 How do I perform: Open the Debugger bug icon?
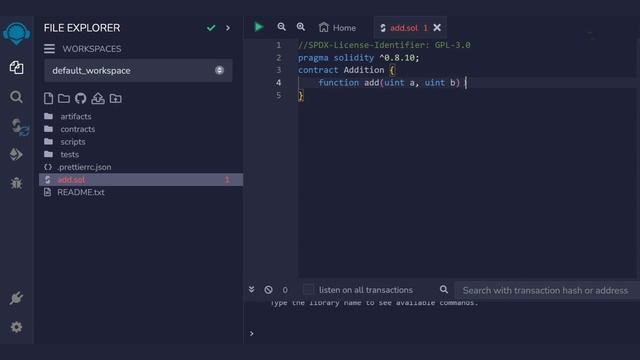16,183
